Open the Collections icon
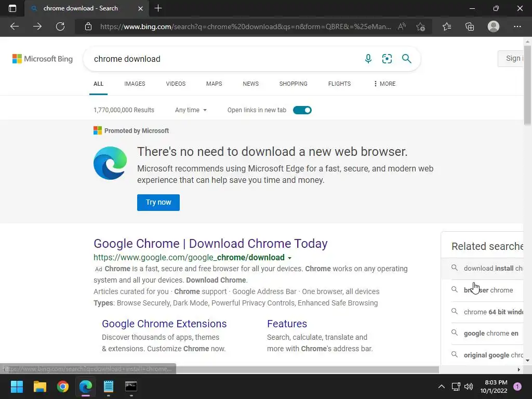 point(470,26)
